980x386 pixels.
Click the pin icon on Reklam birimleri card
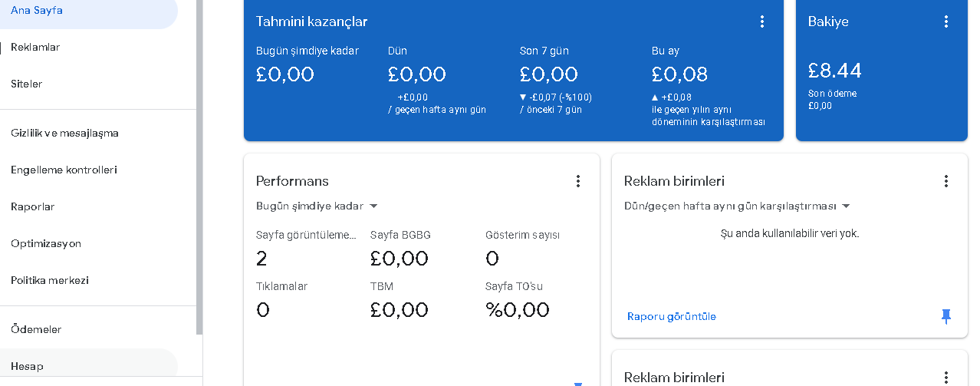click(945, 316)
